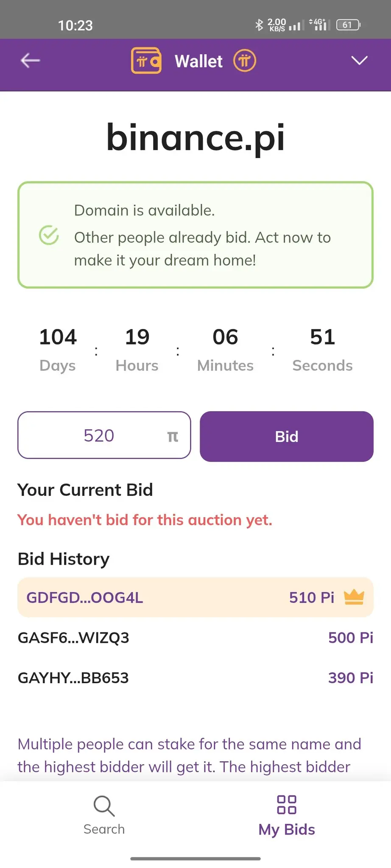The height and width of the screenshot is (868, 391).
Task: Tap the orange wallet icon
Action: click(146, 61)
